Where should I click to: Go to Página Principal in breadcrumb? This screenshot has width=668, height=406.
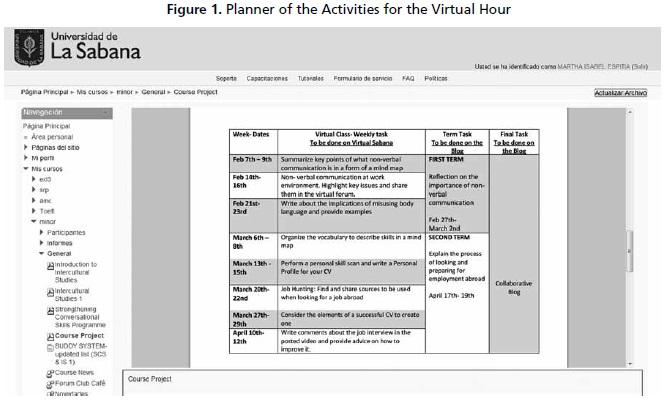(45, 92)
